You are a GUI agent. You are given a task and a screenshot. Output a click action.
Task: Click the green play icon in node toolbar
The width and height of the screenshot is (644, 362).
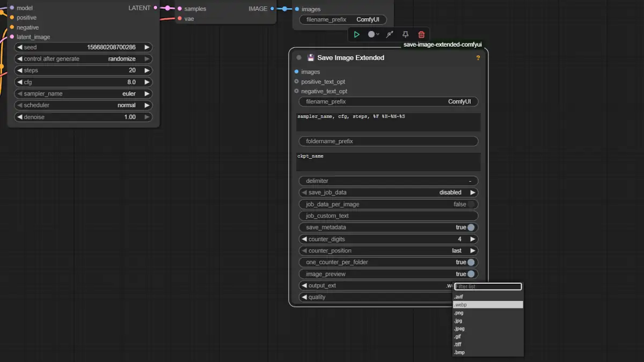(357, 34)
